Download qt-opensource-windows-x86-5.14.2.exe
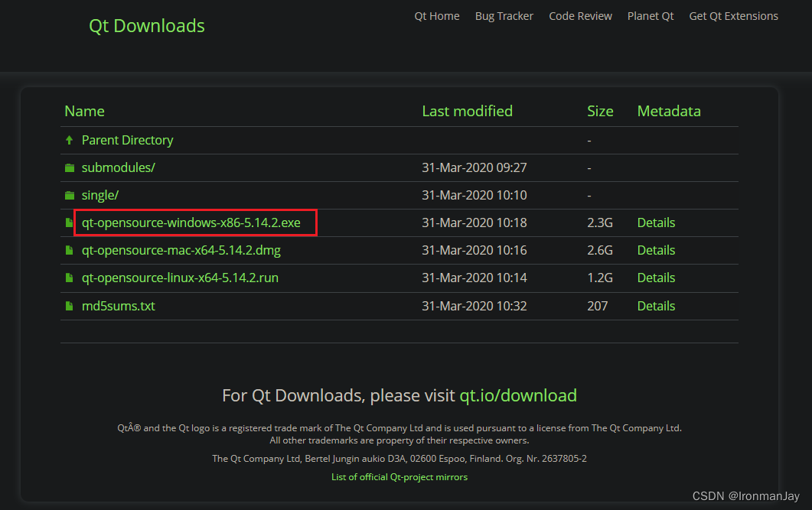This screenshot has width=812, height=510. tap(191, 223)
